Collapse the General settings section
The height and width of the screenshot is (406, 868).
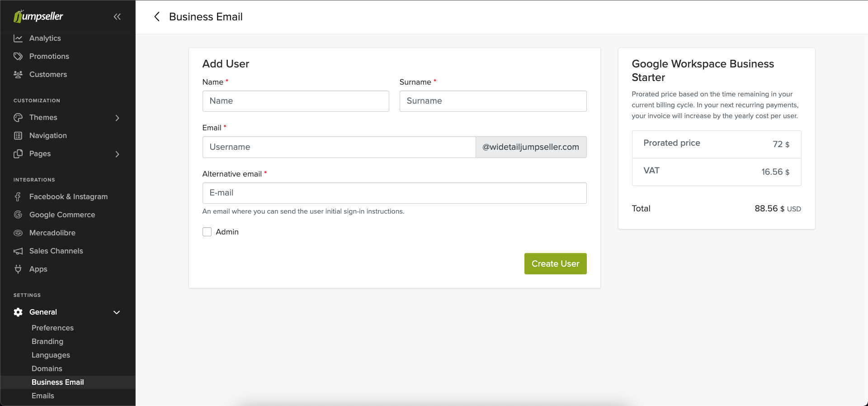[x=117, y=312]
